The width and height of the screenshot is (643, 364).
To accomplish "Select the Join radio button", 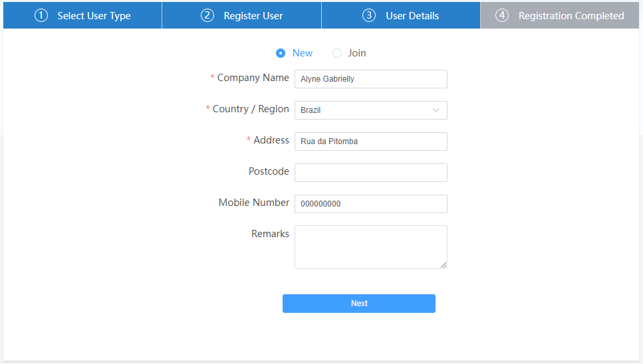I will (x=337, y=53).
